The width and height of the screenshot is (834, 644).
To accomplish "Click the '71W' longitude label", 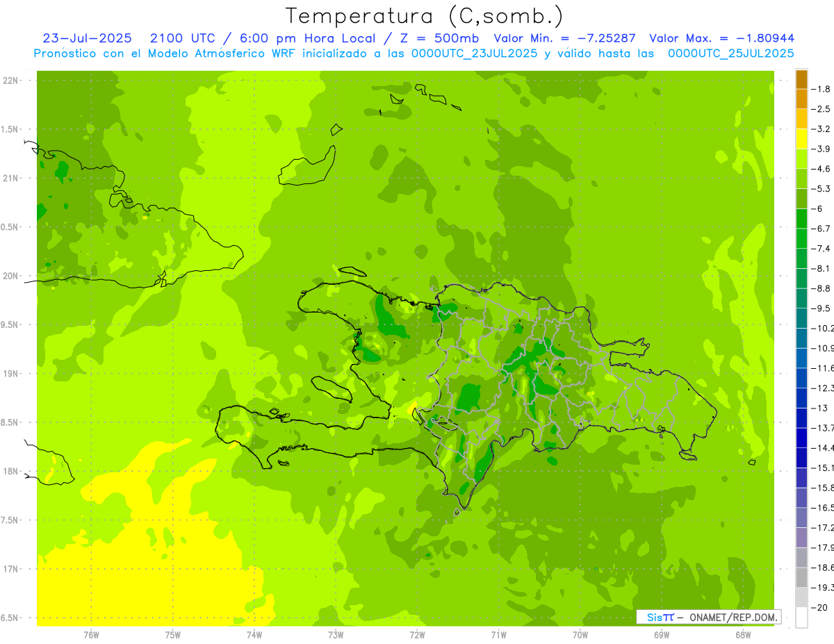I will (498, 635).
